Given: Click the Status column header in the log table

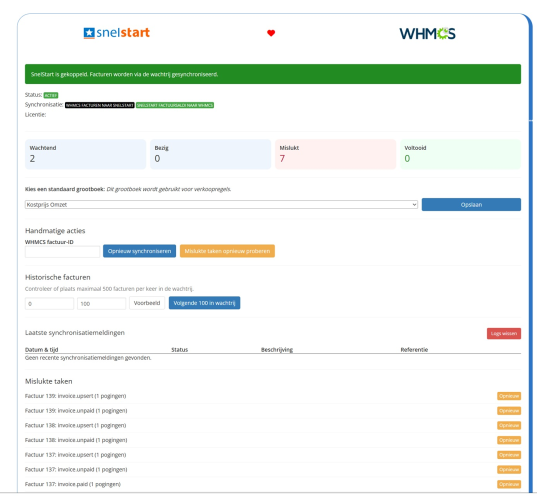Looking at the screenshot, I should (179, 350).
